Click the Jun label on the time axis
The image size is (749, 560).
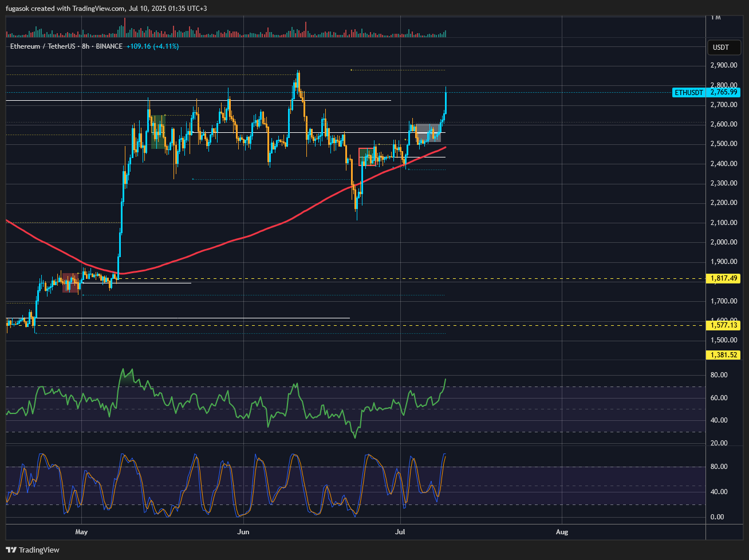[x=244, y=532]
